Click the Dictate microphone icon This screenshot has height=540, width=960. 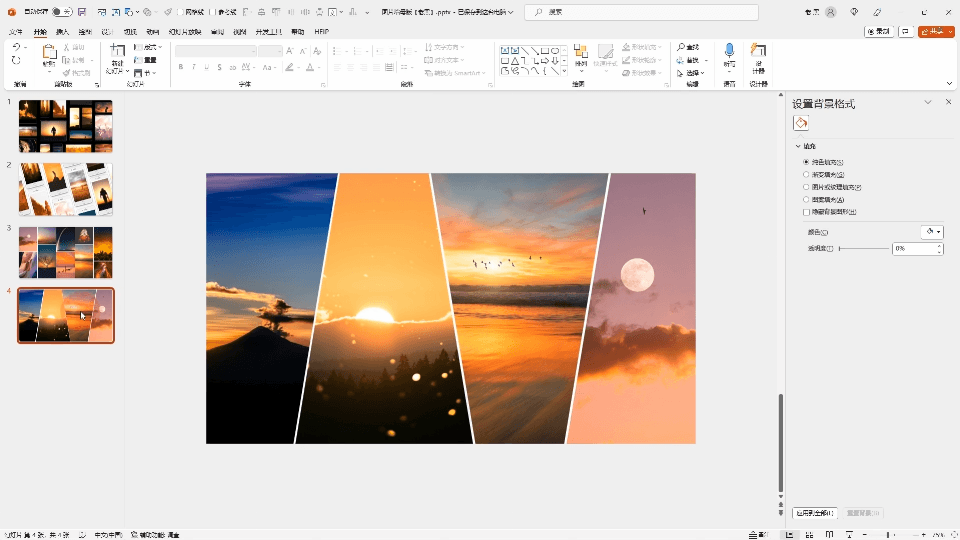(729, 51)
